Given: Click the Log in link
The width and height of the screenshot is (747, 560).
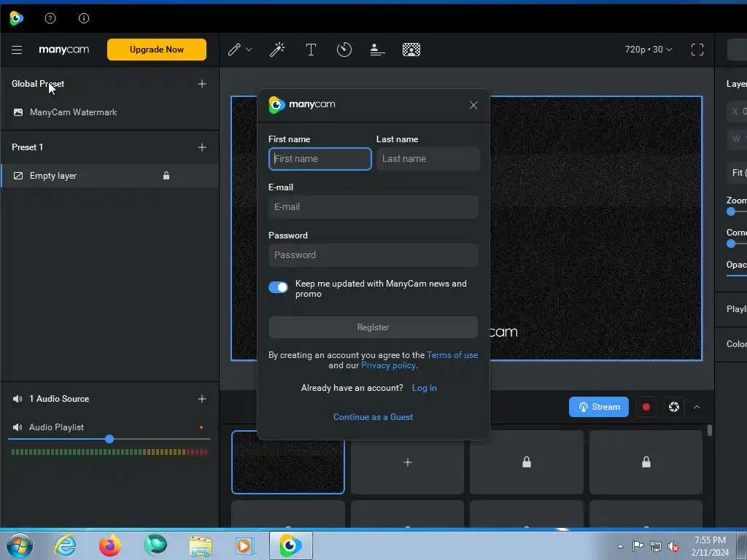Looking at the screenshot, I should click(424, 388).
